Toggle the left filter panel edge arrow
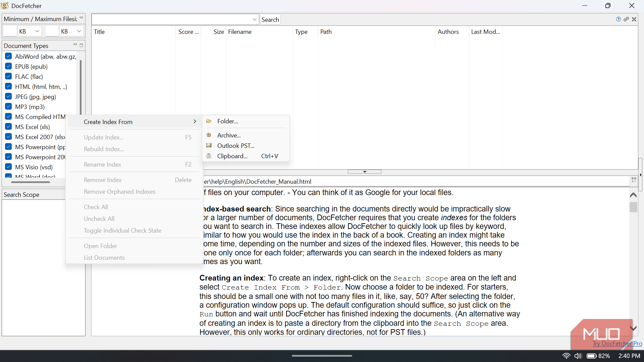 click(x=640, y=175)
